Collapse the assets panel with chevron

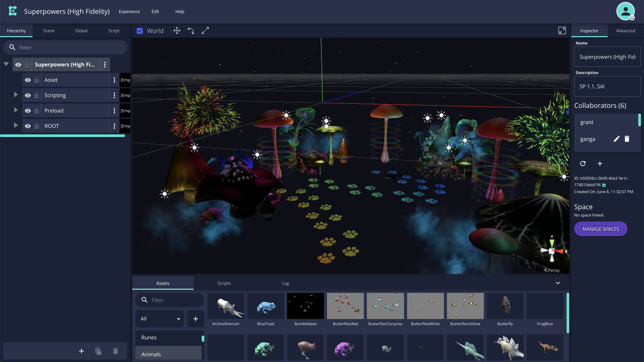[558, 283]
